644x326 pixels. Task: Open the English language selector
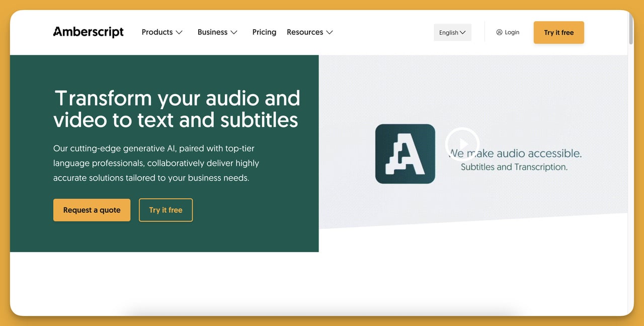click(452, 32)
